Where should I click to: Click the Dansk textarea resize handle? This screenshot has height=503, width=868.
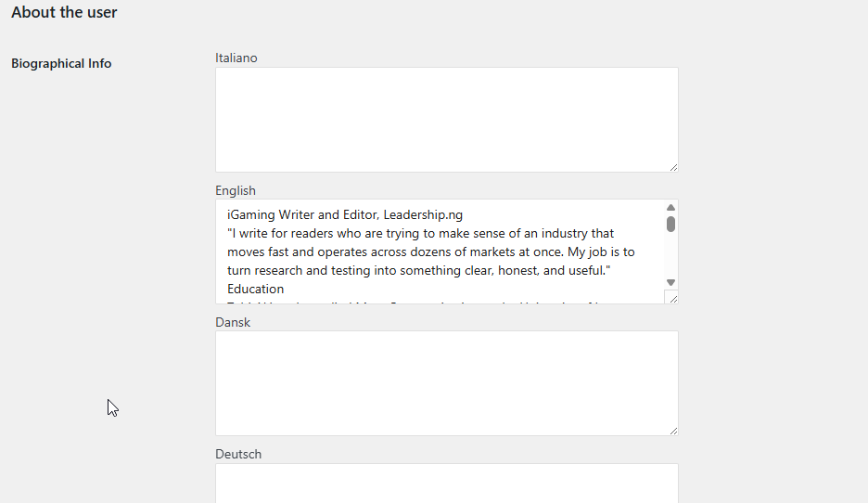coord(673,431)
